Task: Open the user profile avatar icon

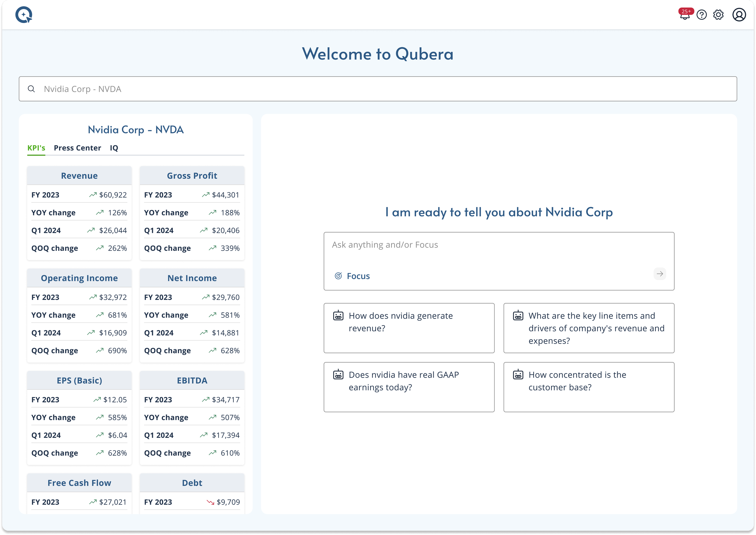Action: tap(739, 15)
